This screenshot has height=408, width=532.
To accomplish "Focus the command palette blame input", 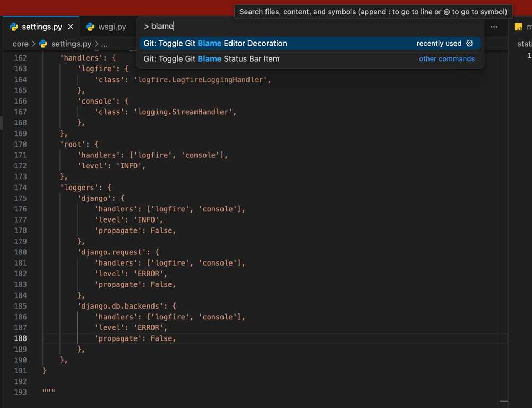I will [x=310, y=27].
